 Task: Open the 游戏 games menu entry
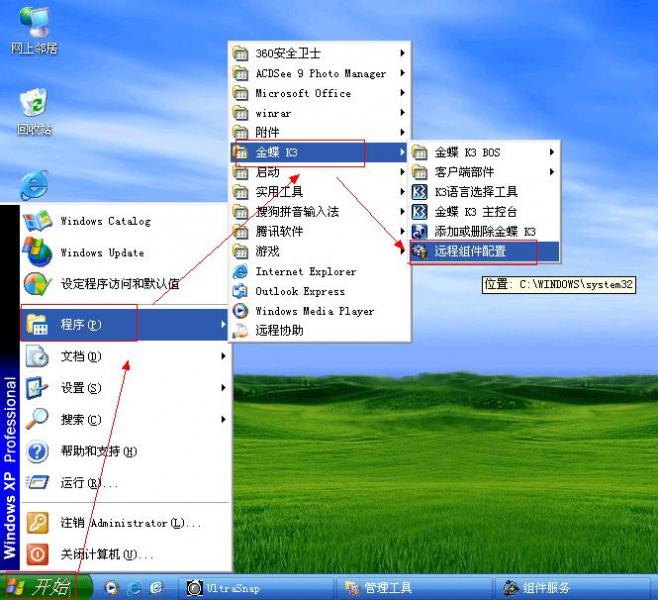pyautogui.click(x=319, y=251)
